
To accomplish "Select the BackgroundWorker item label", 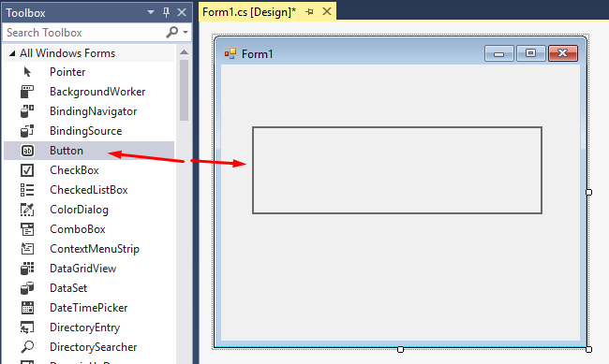I will [97, 92].
